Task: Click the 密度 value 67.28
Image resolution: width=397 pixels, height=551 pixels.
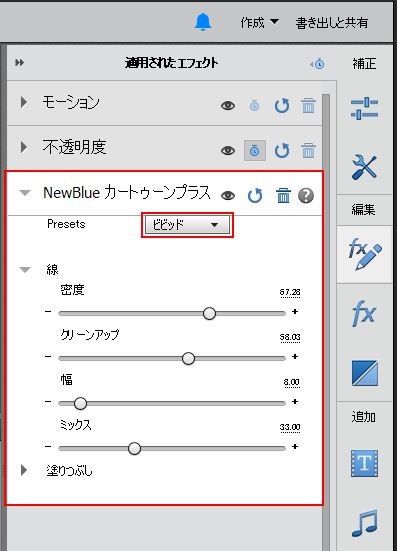Action: click(x=290, y=292)
